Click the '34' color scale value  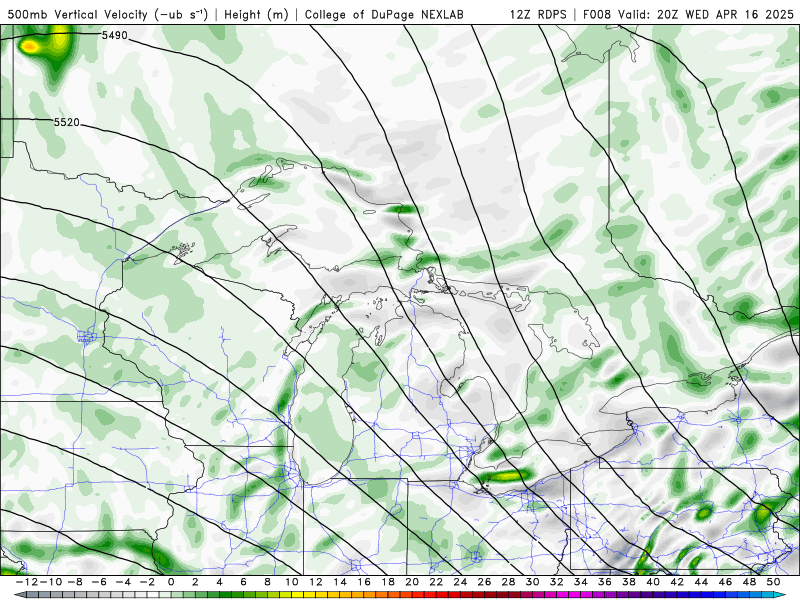(581, 582)
